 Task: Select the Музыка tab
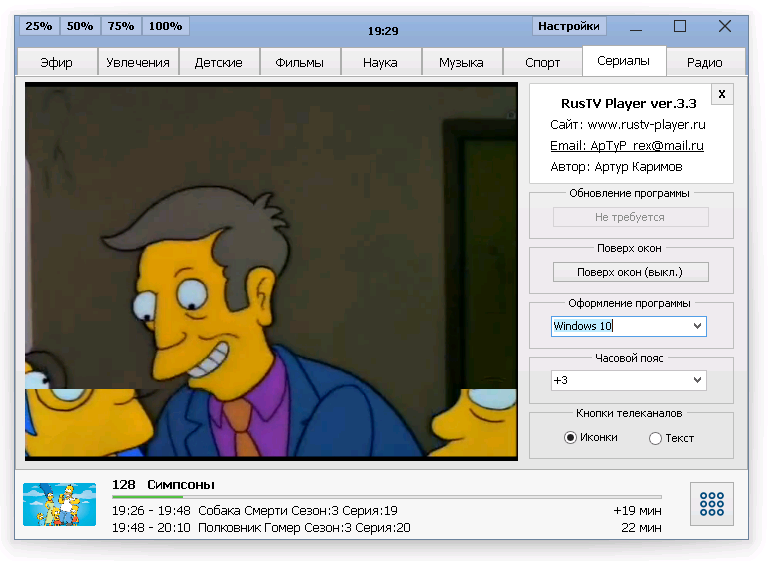point(461,62)
